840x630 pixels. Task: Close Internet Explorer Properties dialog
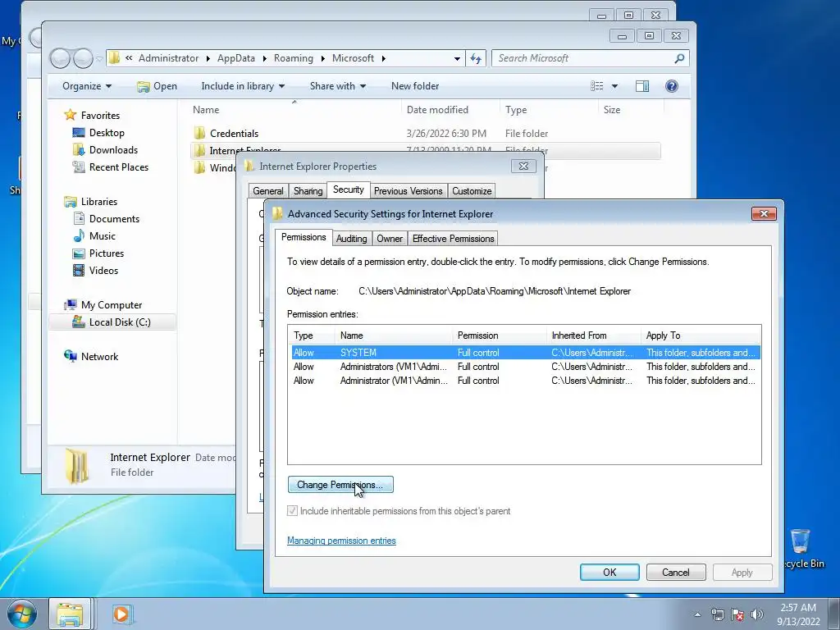[523, 166]
